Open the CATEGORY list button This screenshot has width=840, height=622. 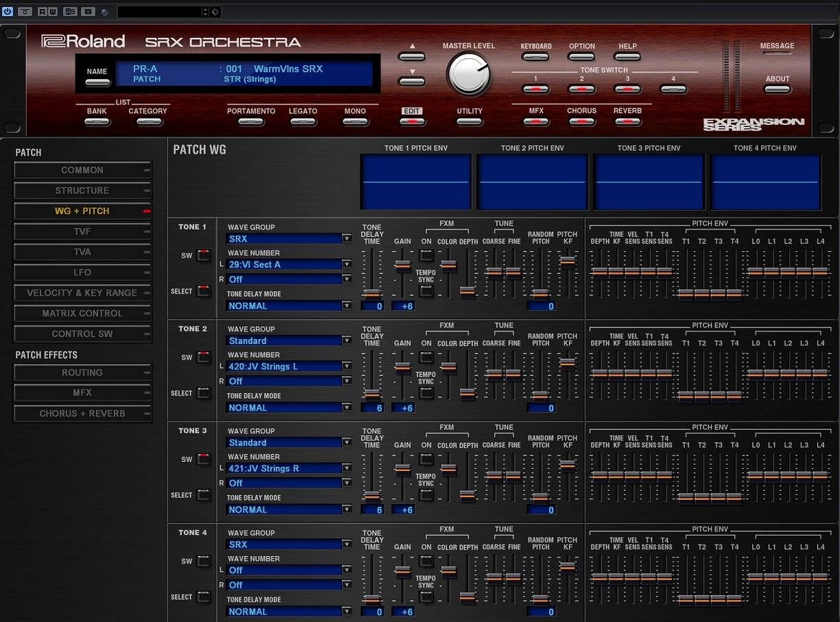point(148,122)
